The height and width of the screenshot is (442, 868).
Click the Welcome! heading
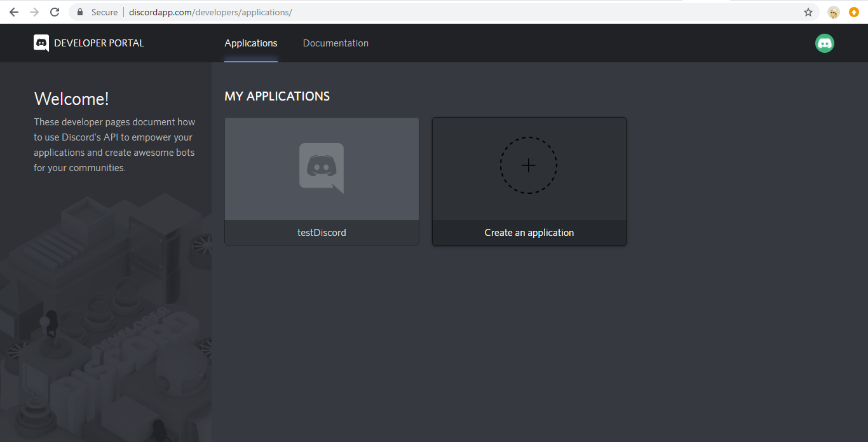click(71, 99)
